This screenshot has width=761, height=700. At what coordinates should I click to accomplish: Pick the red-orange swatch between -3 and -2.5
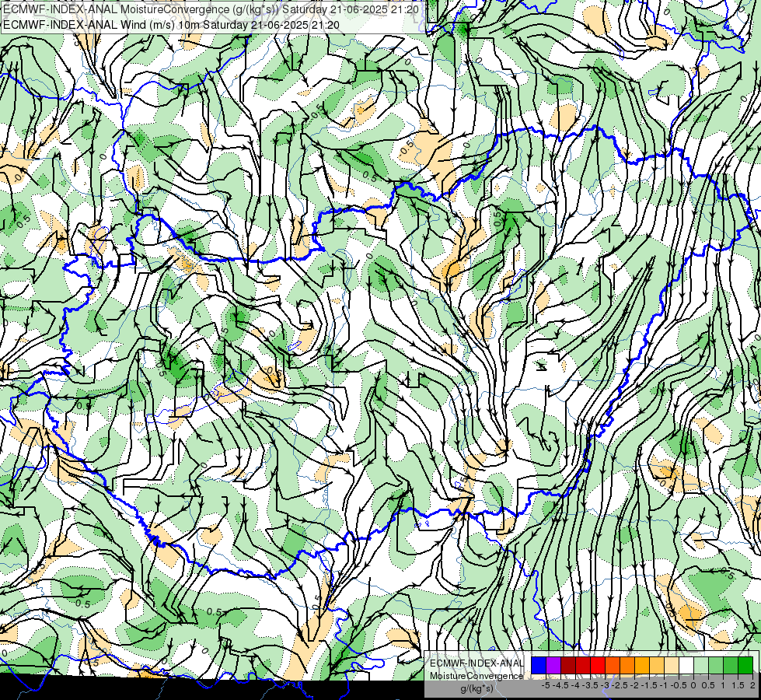point(613,665)
